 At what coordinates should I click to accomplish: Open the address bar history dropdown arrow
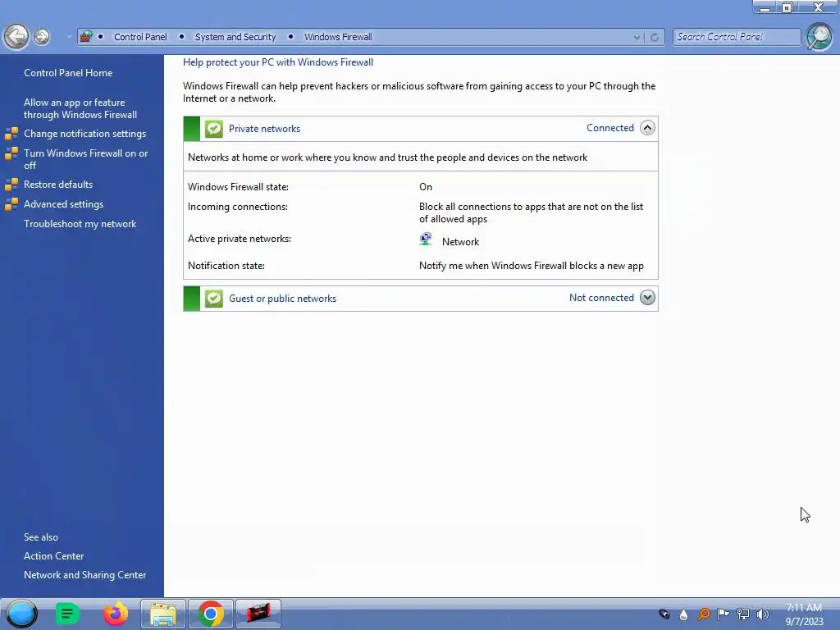[637, 38]
